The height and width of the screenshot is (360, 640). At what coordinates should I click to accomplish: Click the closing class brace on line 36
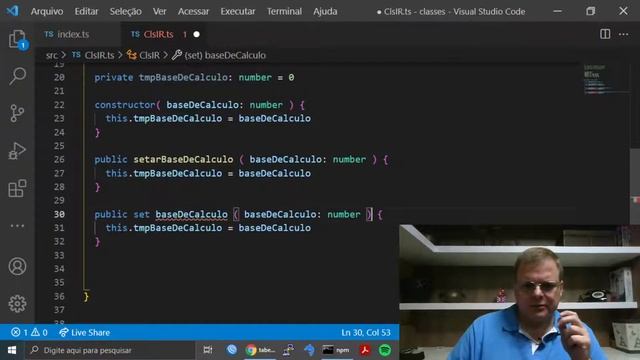86,296
